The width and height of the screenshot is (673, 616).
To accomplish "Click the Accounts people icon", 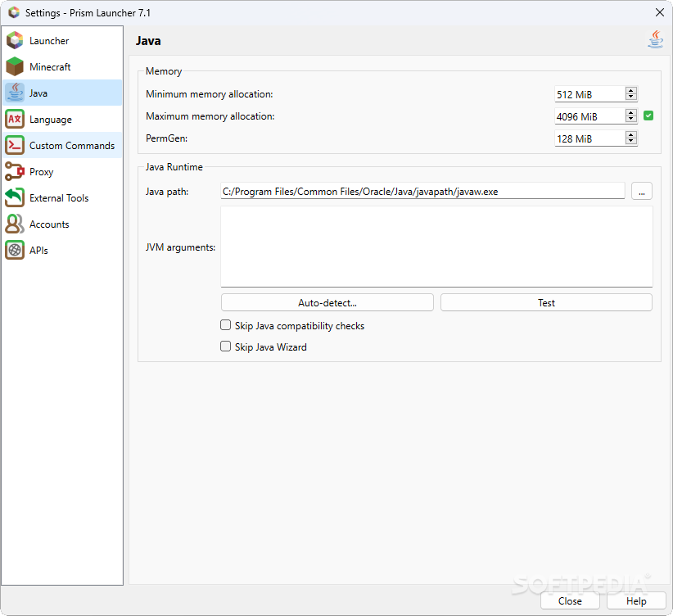I will pos(15,224).
